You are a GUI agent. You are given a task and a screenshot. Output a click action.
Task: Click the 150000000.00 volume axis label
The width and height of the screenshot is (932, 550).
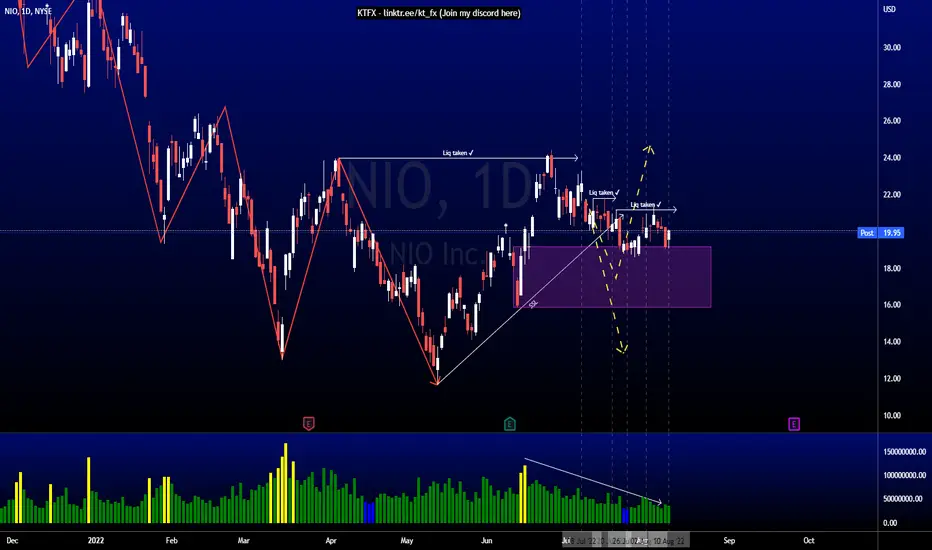904,452
